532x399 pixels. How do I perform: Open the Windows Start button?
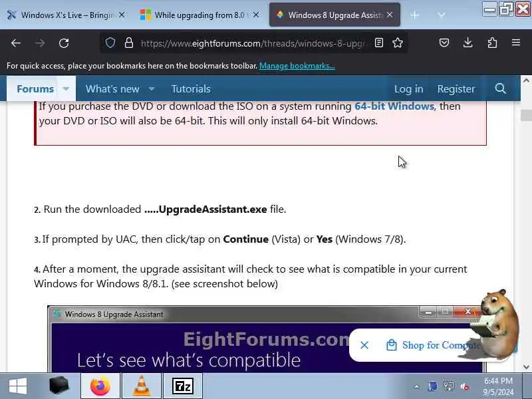[18, 386]
